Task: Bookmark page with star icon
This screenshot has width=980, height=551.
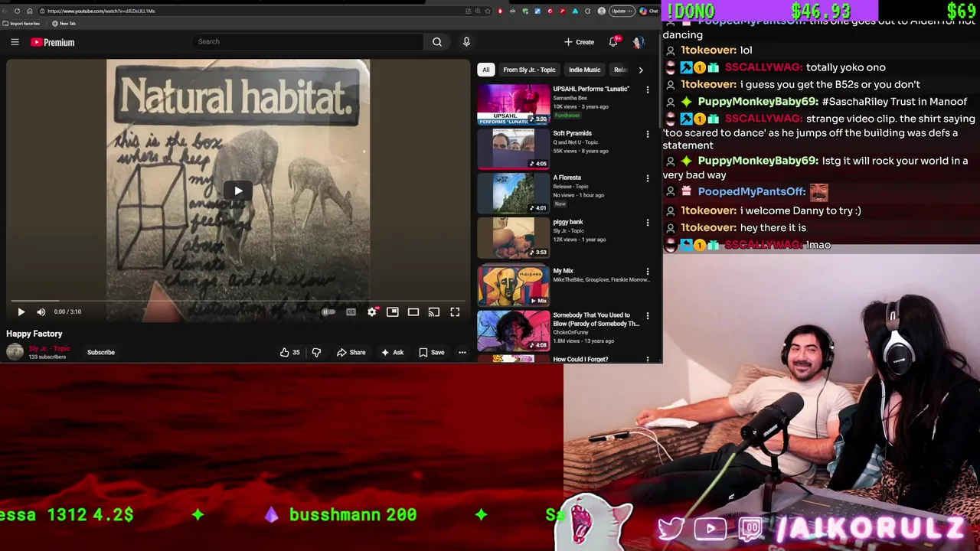Action: pos(487,11)
